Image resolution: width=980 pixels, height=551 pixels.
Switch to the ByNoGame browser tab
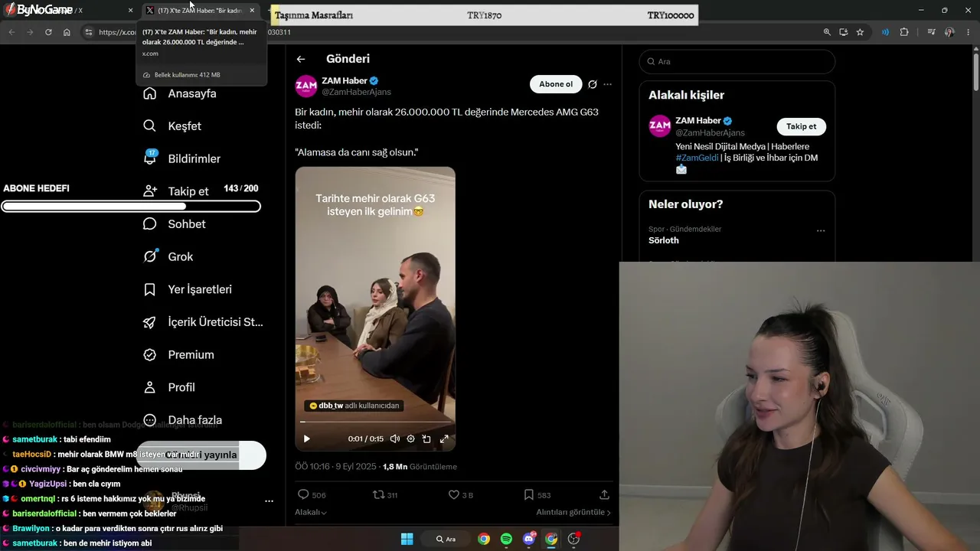[69, 11]
